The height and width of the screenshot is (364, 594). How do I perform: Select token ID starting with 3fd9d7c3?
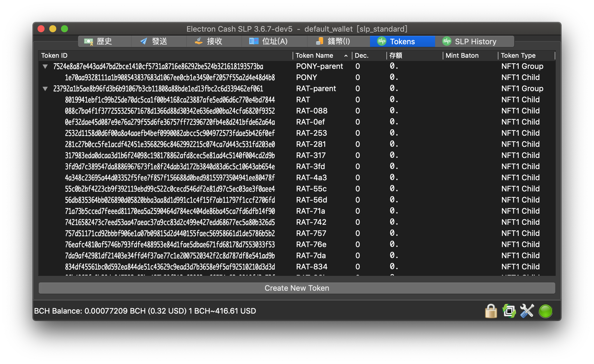[170, 166]
